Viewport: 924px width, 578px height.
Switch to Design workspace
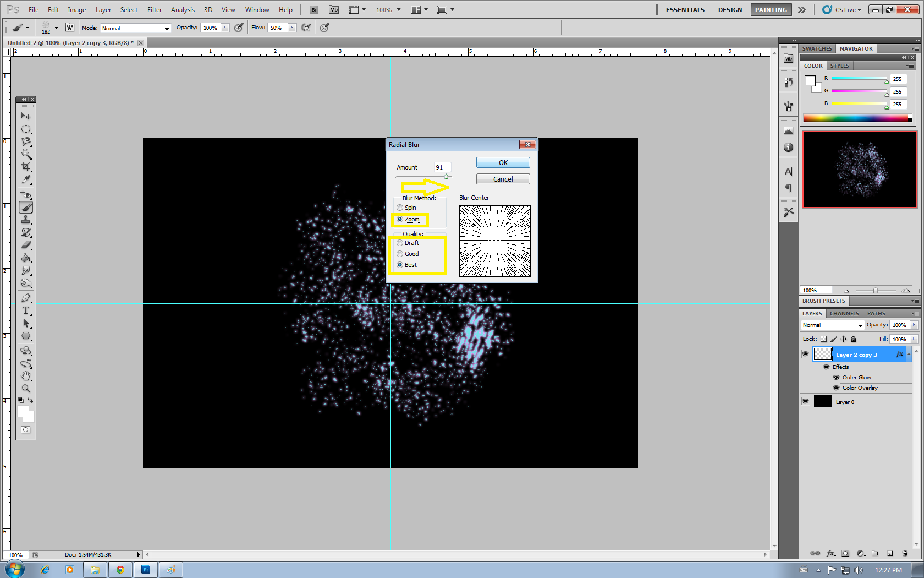(730, 10)
